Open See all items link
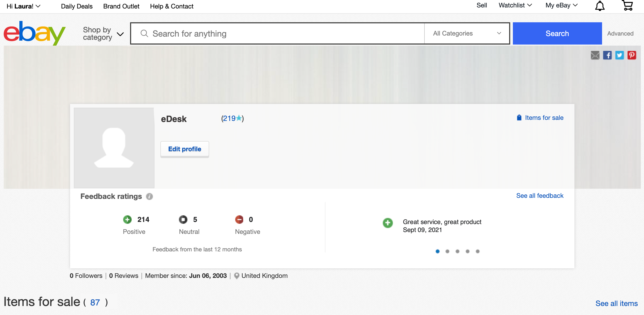Screen dimensions: 644x315 (616, 303)
